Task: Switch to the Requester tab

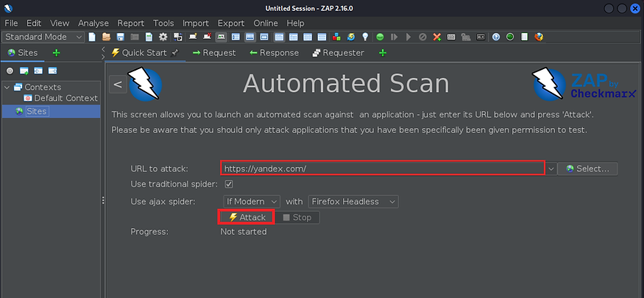Action: pos(338,53)
